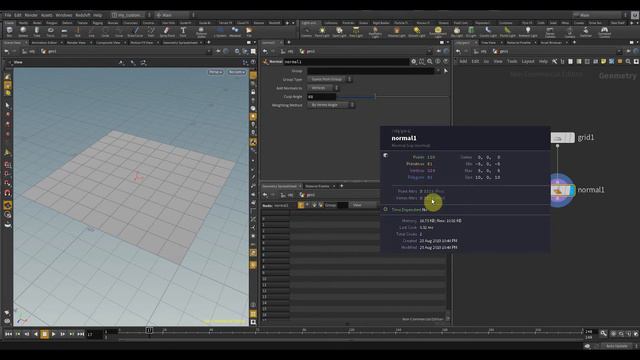Toggle viewport Persp camera menu
The width and height of the screenshot is (640, 360).
(x=216, y=72)
